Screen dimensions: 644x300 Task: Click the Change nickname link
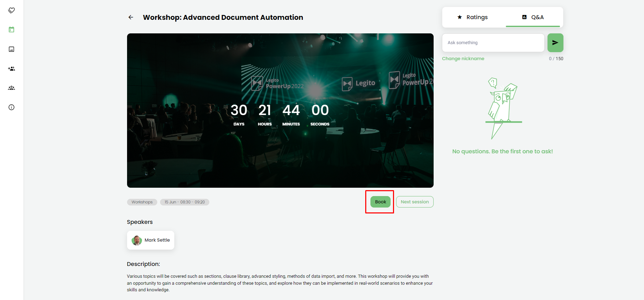pos(463,58)
